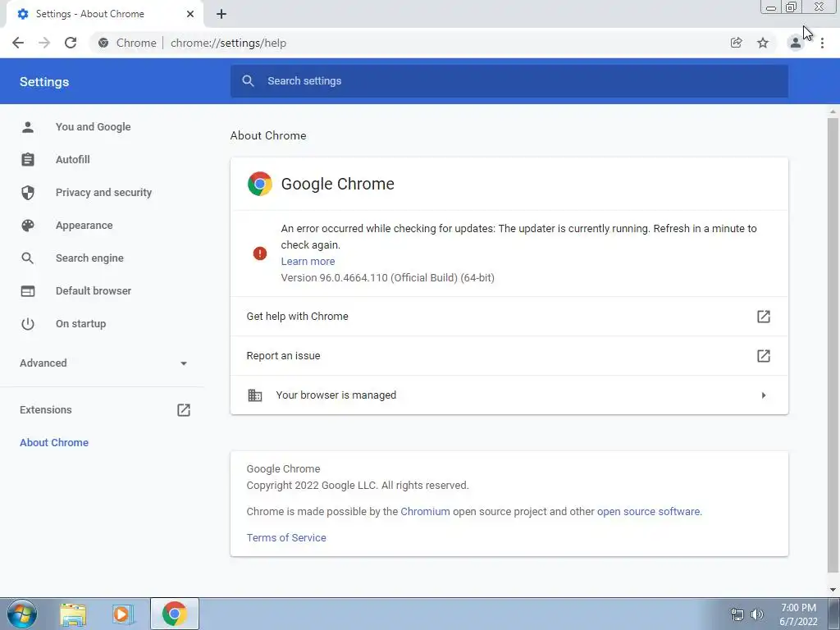Click the Privacy and security shield icon
Image resolution: width=840 pixels, height=630 pixels.
28,192
